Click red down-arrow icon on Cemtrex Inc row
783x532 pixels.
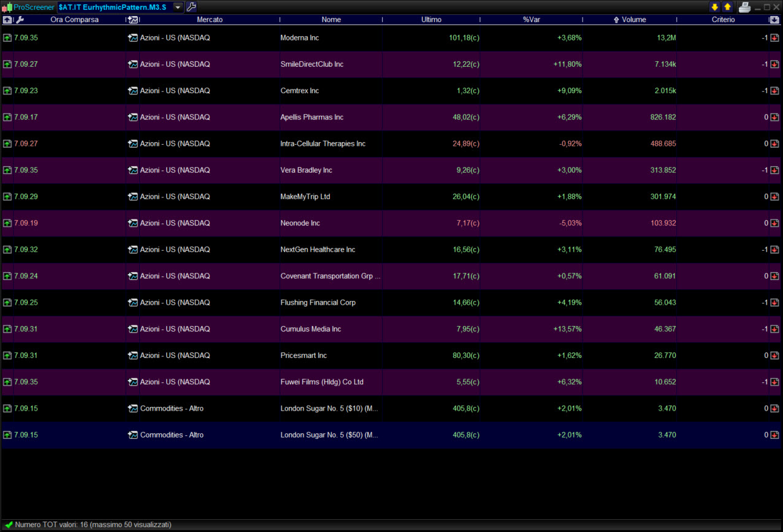coord(774,91)
